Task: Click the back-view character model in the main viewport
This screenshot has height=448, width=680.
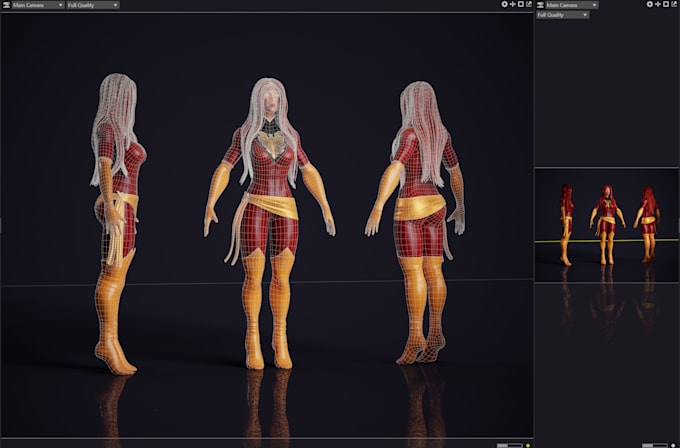Action: coord(417,222)
